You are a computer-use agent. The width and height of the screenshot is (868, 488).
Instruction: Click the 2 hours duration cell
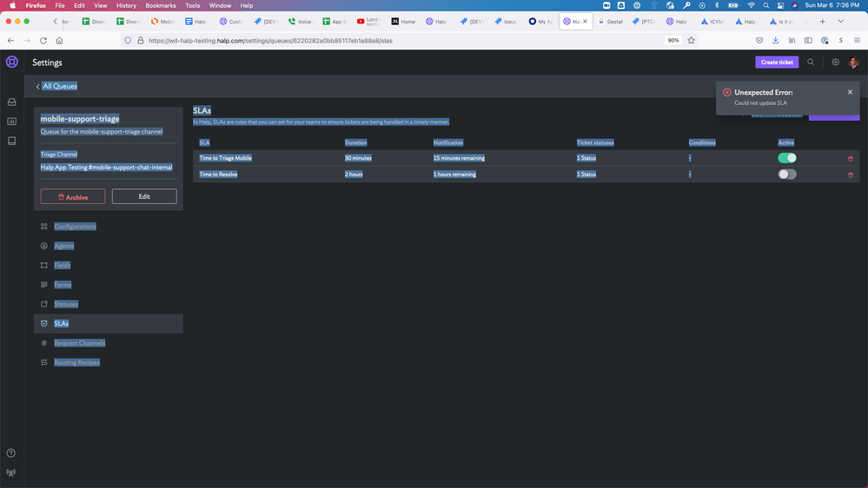pyautogui.click(x=354, y=175)
